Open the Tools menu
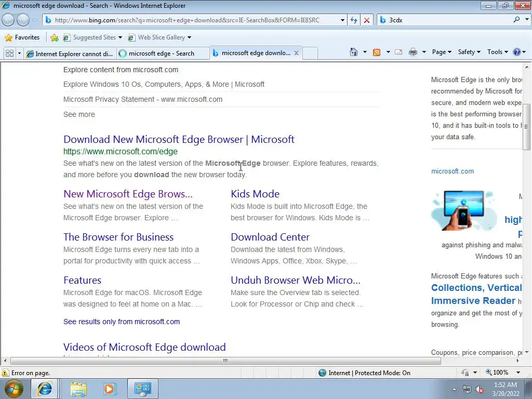Image resolution: width=532 pixels, height=399 pixels. [x=497, y=52]
